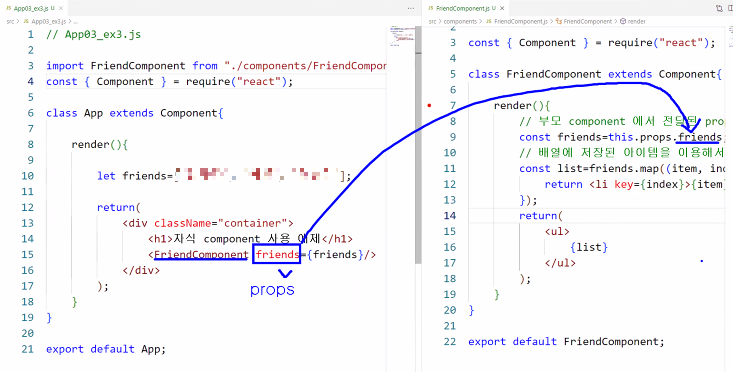The image size is (733, 372).
Task: Click 'render' method breadcrumb in right editor
Action: click(636, 21)
